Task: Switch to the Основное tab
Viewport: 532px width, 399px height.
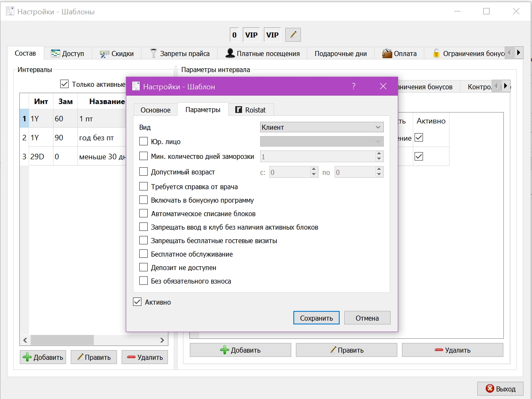Action: 155,110
